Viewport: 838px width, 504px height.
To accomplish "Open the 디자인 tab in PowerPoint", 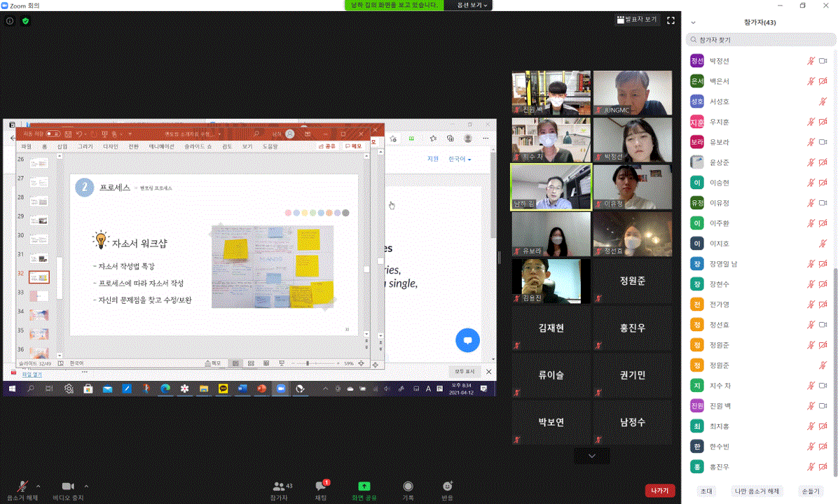I will [x=110, y=146].
